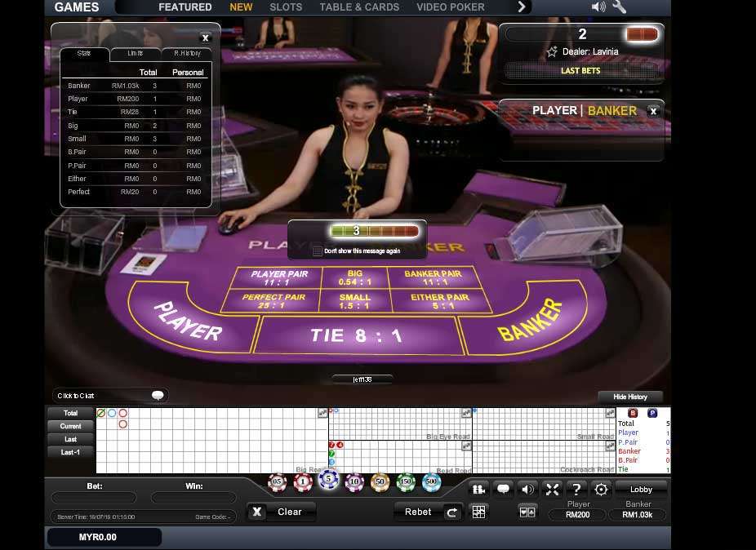The width and height of the screenshot is (756, 550).
Task: Hide the history roadmap panel
Action: pyautogui.click(x=630, y=397)
